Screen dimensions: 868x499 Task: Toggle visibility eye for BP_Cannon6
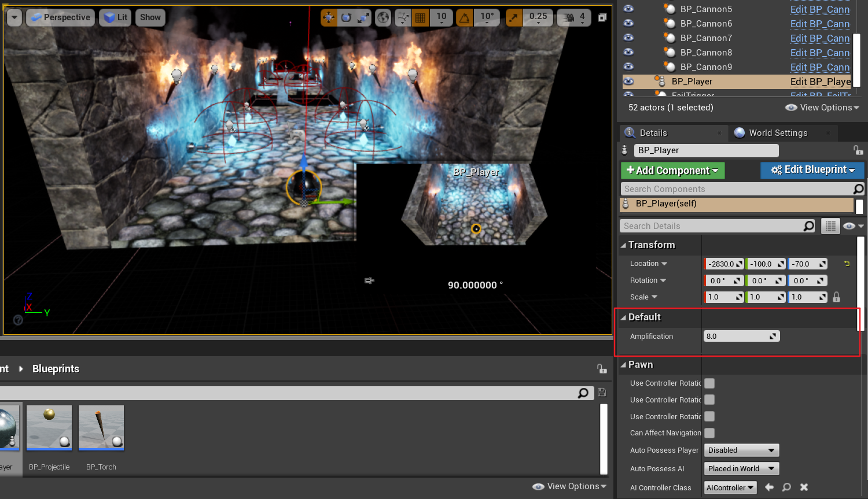coord(628,23)
